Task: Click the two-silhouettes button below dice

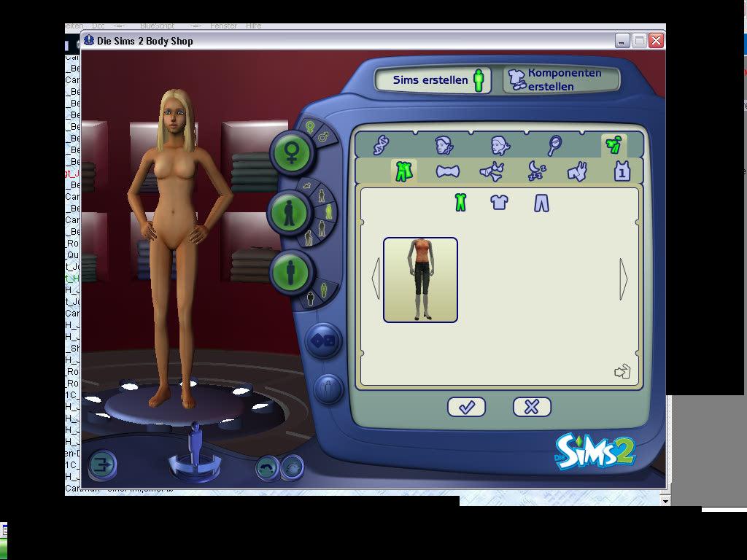Action: click(328, 389)
